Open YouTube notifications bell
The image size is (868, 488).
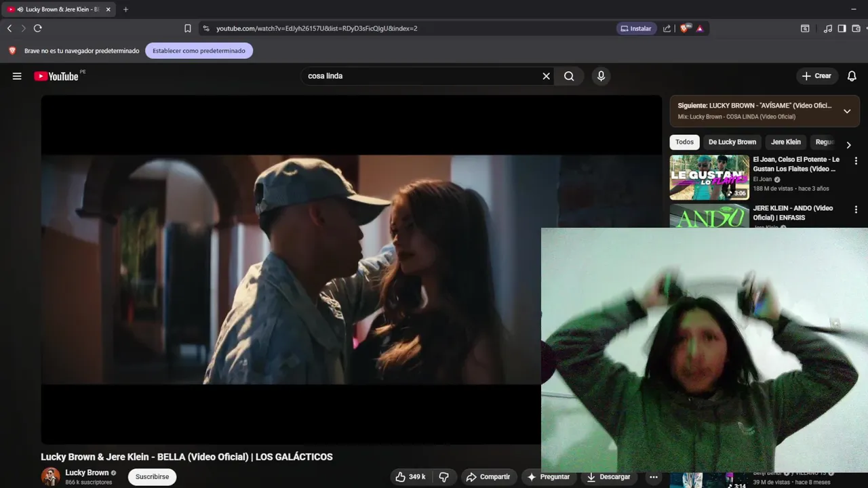(852, 76)
